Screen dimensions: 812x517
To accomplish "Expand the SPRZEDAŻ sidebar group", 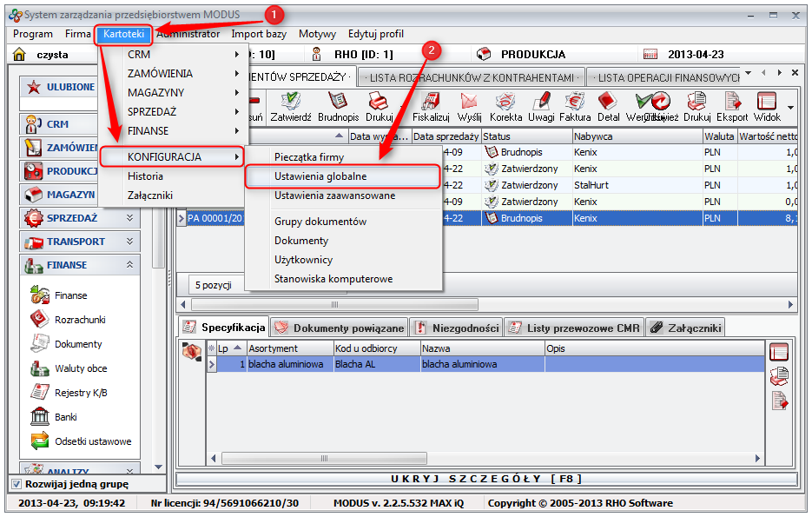I will (129, 218).
